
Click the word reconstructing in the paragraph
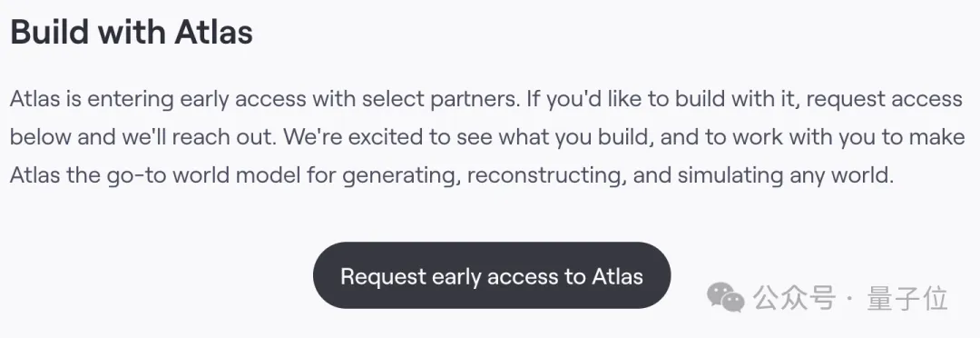(x=547, y=176)
